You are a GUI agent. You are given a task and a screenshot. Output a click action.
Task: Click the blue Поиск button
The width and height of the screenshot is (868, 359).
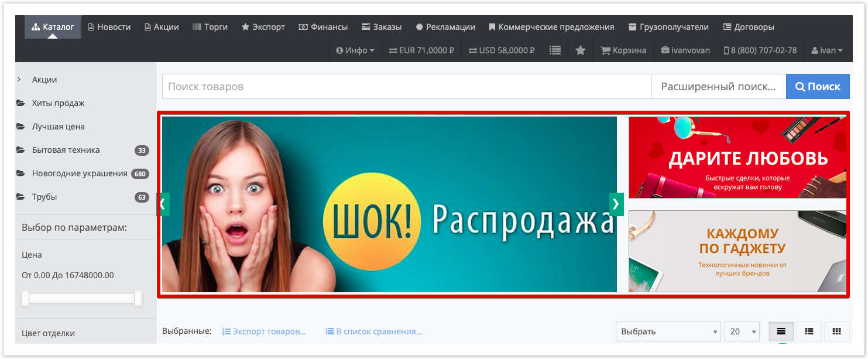[818, 87]
